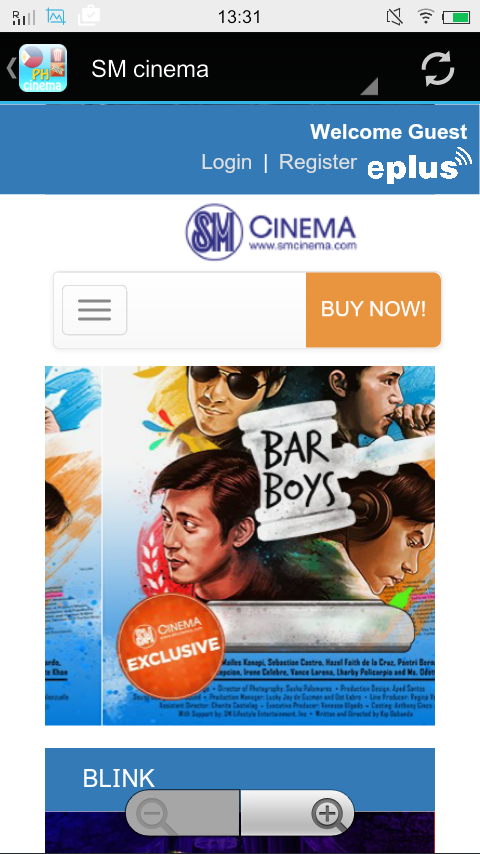
Task: Tap the previous poster slide at left
Action: [x=73, y=546]
